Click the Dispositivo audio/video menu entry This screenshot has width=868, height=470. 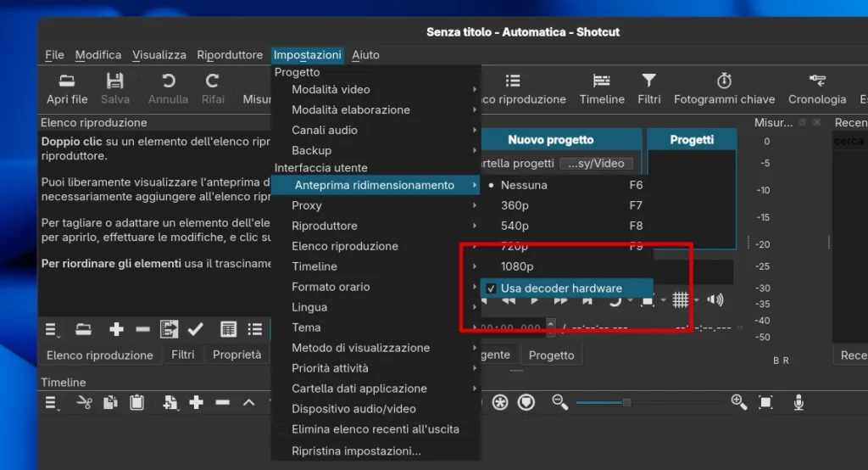pos(376,409)
